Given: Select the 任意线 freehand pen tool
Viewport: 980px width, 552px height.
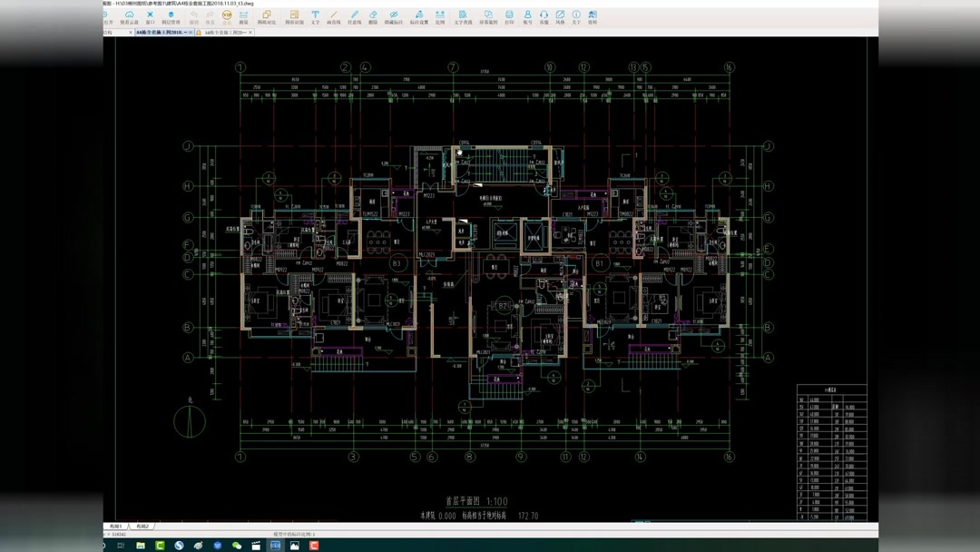Looking at the screenshot, I should tap(355, 17).
